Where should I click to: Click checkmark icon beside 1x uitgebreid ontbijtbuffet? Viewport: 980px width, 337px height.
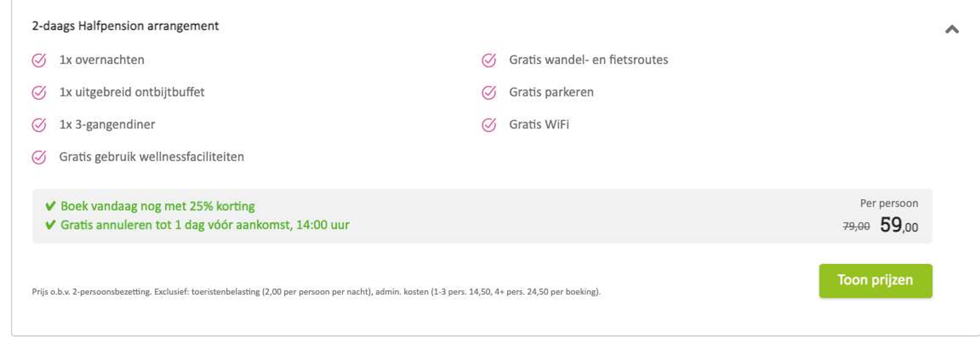[39, 92]
